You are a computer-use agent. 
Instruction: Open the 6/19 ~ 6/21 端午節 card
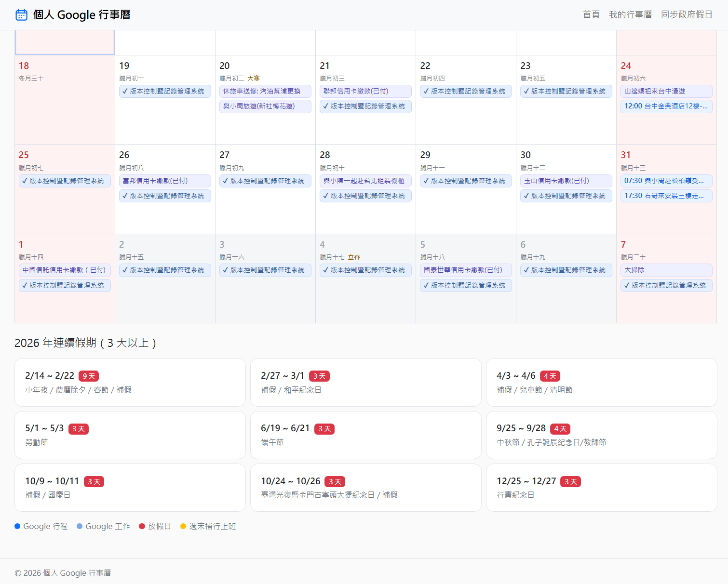click(365, 435)
